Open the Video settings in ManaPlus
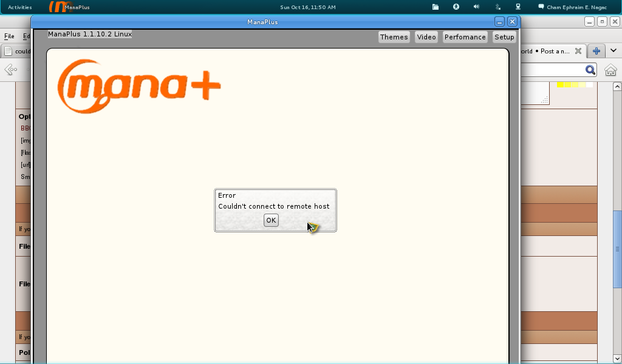 click(x=426, y=37)
